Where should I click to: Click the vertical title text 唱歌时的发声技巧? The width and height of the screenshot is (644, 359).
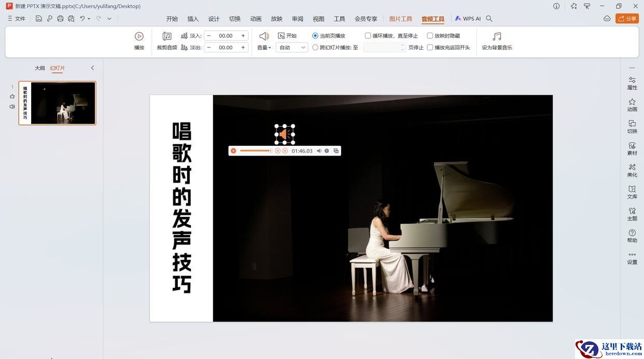point(182,208)
